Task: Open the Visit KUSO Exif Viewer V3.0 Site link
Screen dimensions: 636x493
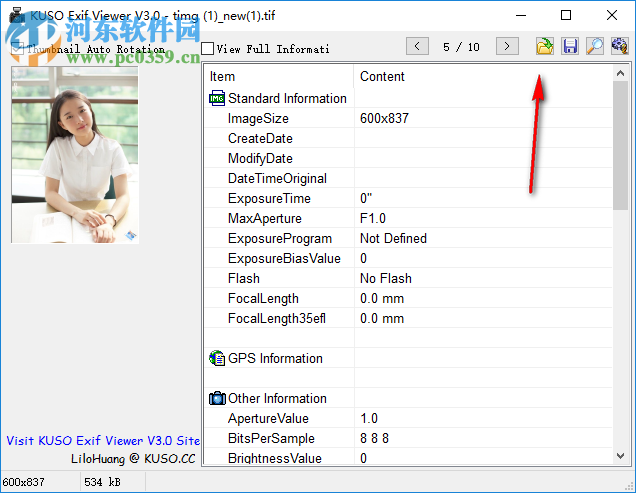Action: 103,441
